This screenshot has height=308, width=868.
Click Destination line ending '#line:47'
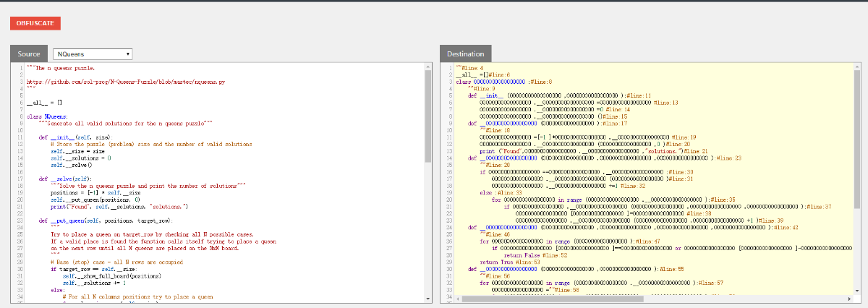tap(570, 241)
